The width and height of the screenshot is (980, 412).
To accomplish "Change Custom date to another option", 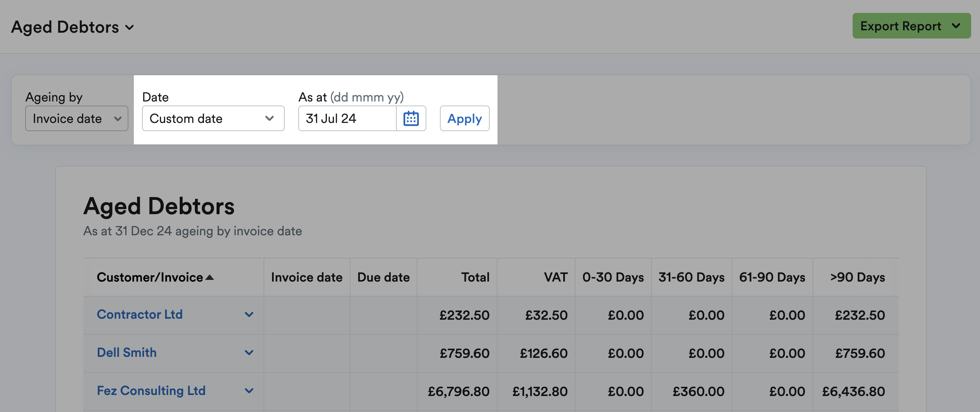I will [x=213, y=118].
